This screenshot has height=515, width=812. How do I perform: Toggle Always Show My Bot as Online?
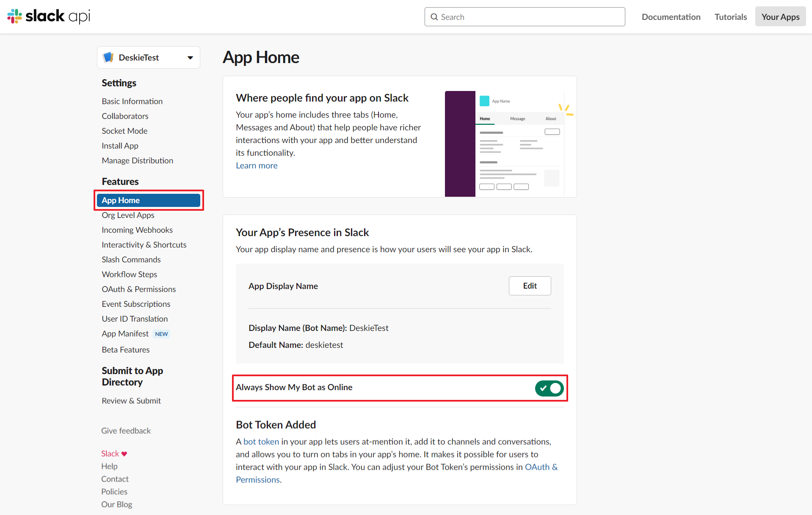pos(549,388)
